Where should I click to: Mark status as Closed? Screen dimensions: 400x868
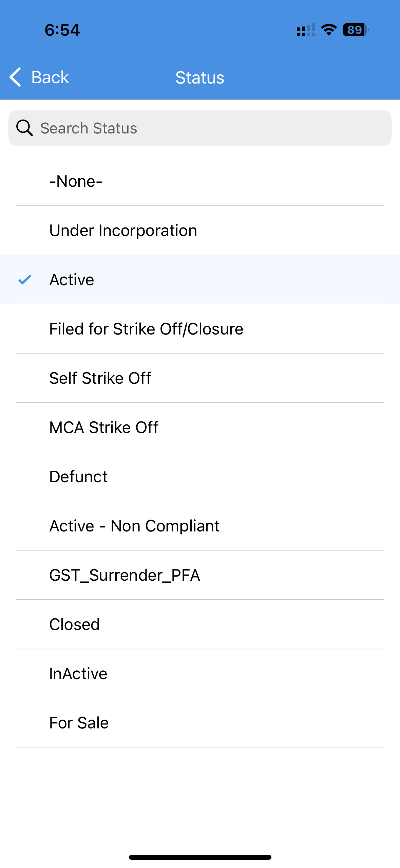(x=200, y=624)
